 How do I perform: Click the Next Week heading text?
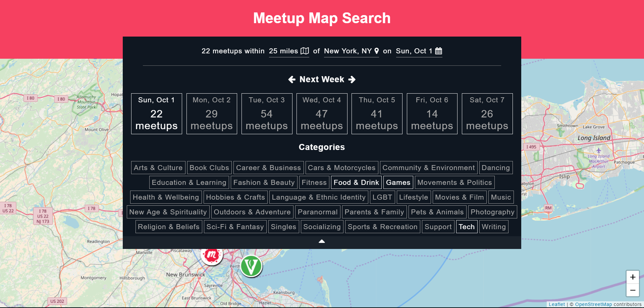(322, 80)
